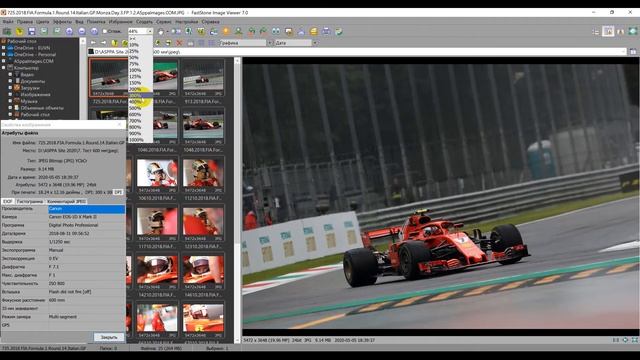The image size is (640, 360).
Task: Select the EXIF tab
Action: coord(8,202)
